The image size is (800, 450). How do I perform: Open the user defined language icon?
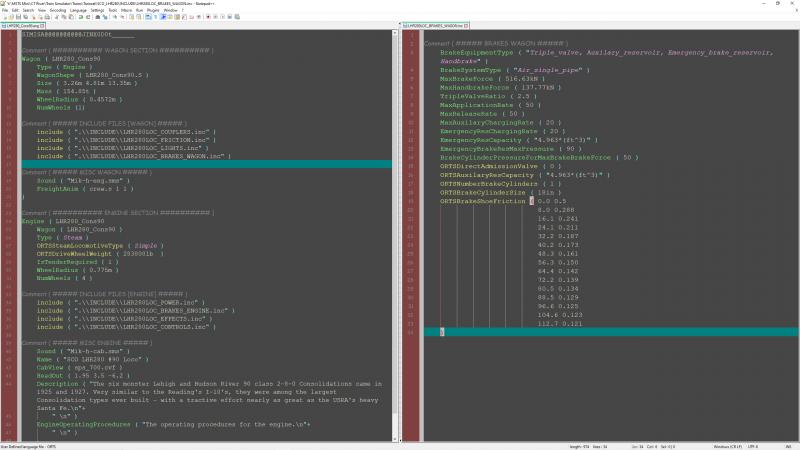[170, 17]
